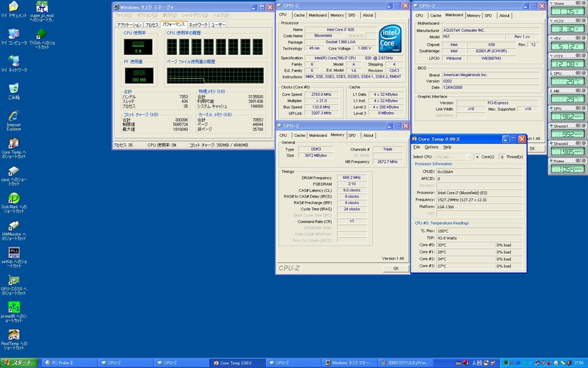Close the MB temperature monitor panel
588x368 pixels.
click(x=583, y=90)
